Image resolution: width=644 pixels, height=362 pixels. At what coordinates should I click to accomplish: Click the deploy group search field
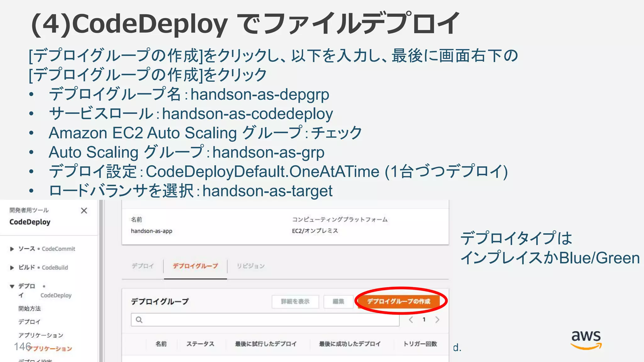click(x=265, y=320)
